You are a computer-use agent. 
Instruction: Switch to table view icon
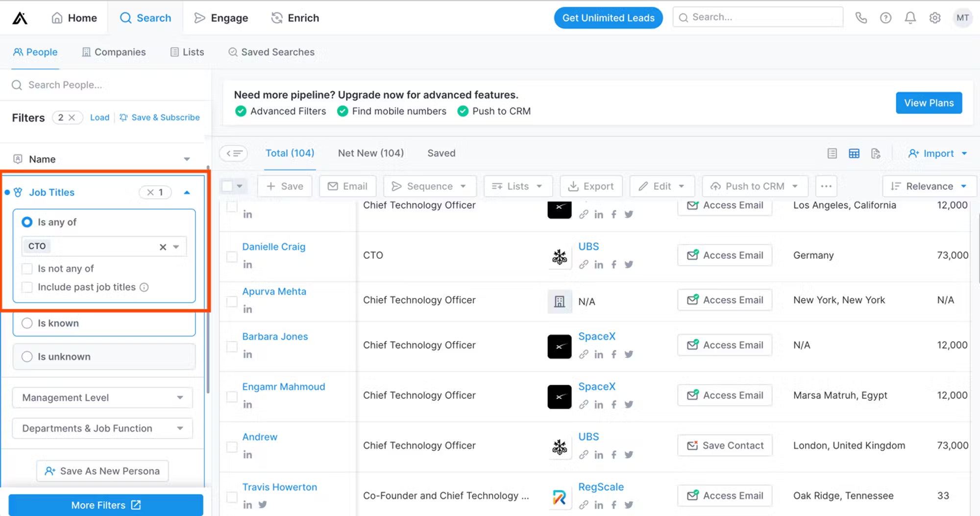coord(854,153)
